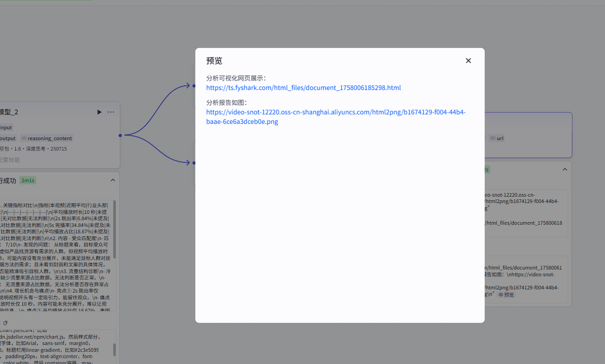Collapse the left run result panel
The image size is (605, 364).
coord(113,180)
